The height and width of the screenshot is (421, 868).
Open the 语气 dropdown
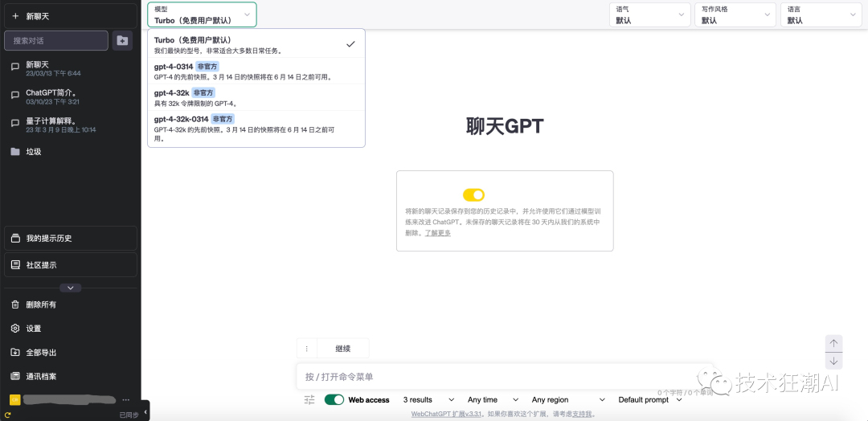click(649, 15)
